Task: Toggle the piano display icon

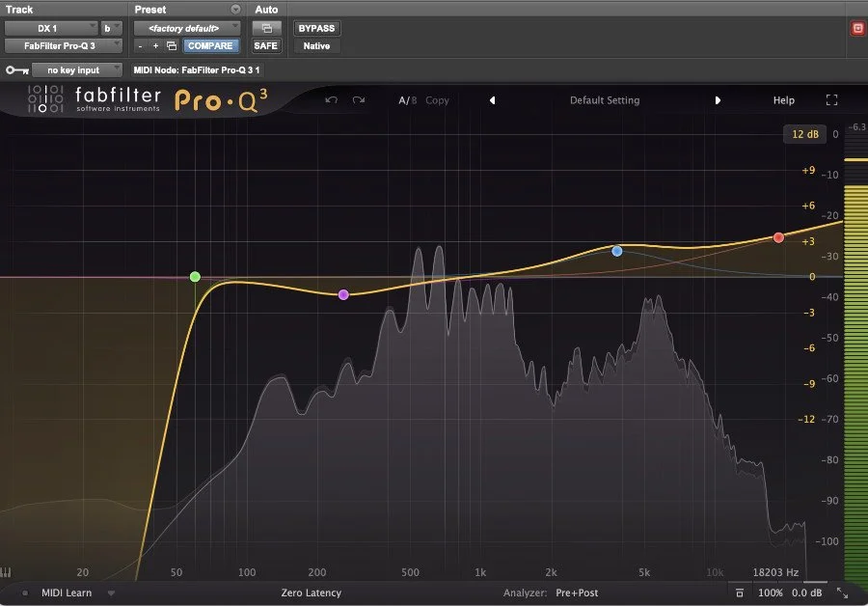Action: (6, 572)
